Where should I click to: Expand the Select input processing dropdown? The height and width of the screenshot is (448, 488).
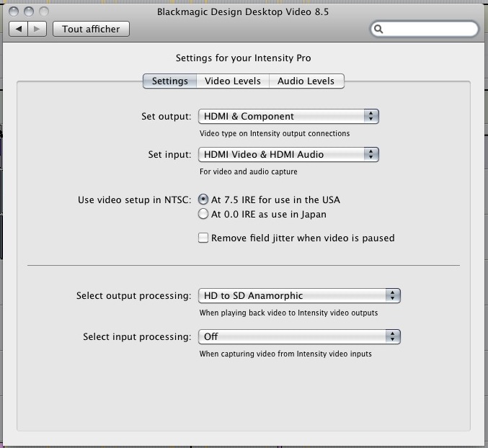coord(299,337)
